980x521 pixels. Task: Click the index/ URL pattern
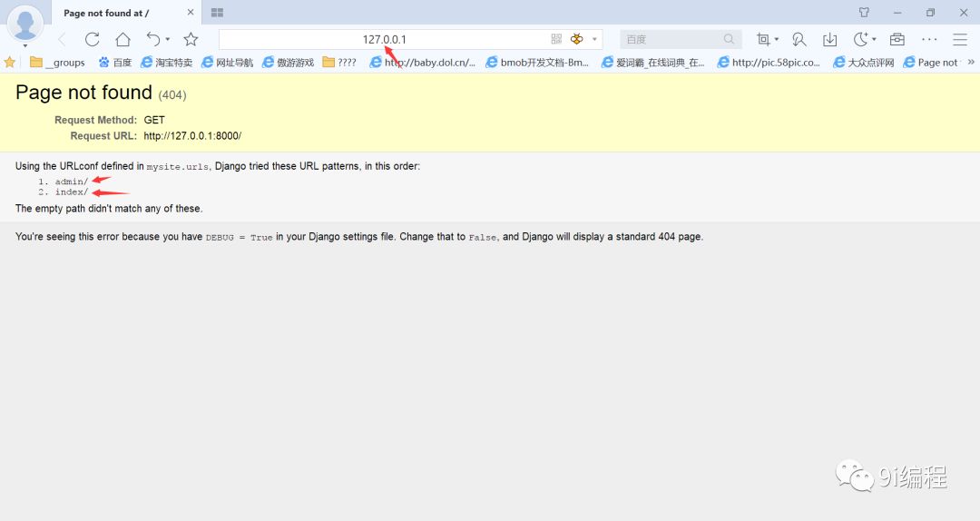pos(72,192)
